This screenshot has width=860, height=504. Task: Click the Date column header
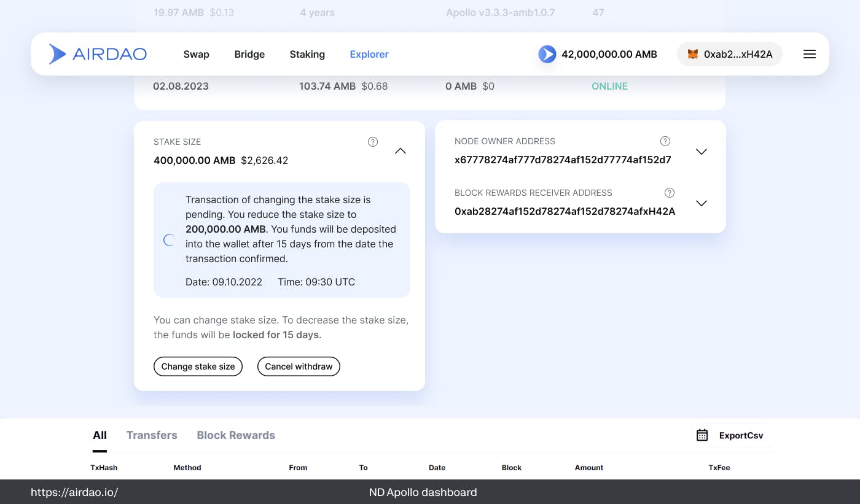click(437, 468)
